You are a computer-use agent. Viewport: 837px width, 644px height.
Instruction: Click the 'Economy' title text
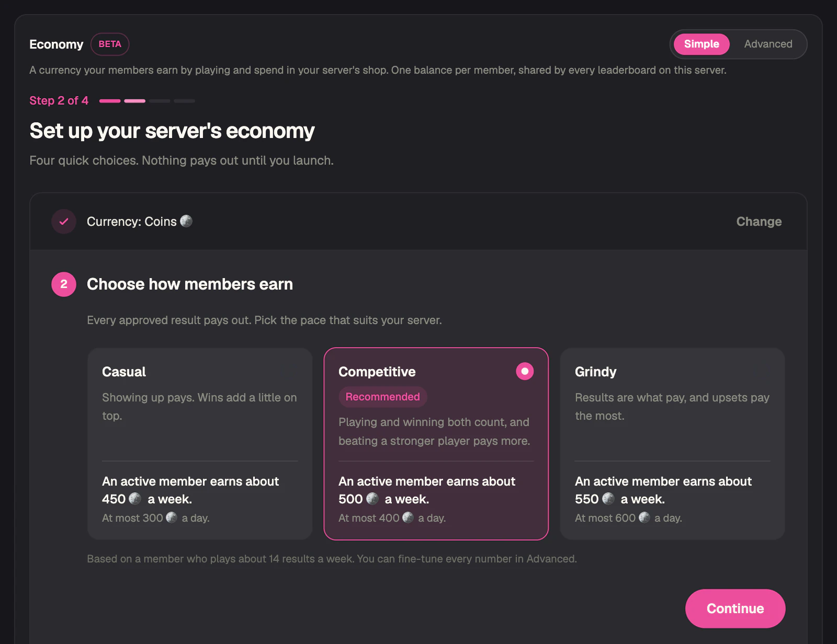[56, 44]
